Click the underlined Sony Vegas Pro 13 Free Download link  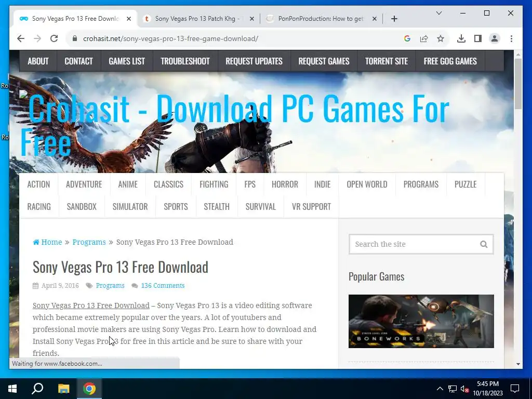coord(91,305)
